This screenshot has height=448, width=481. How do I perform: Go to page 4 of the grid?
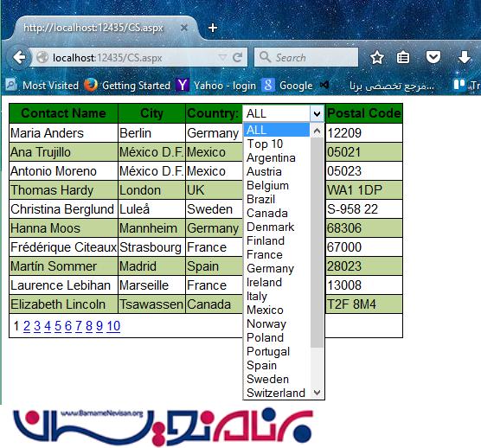pyautogui.click(x=48, y=326)
